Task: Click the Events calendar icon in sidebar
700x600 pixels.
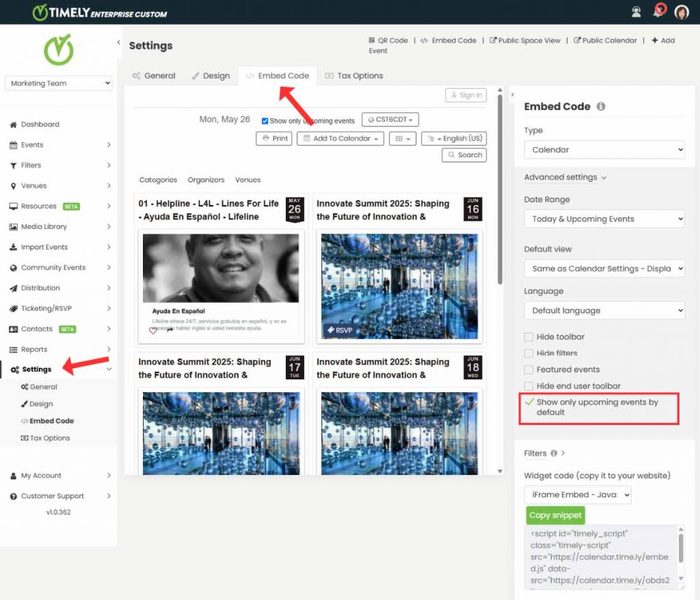Action: (x=14, y=145)
